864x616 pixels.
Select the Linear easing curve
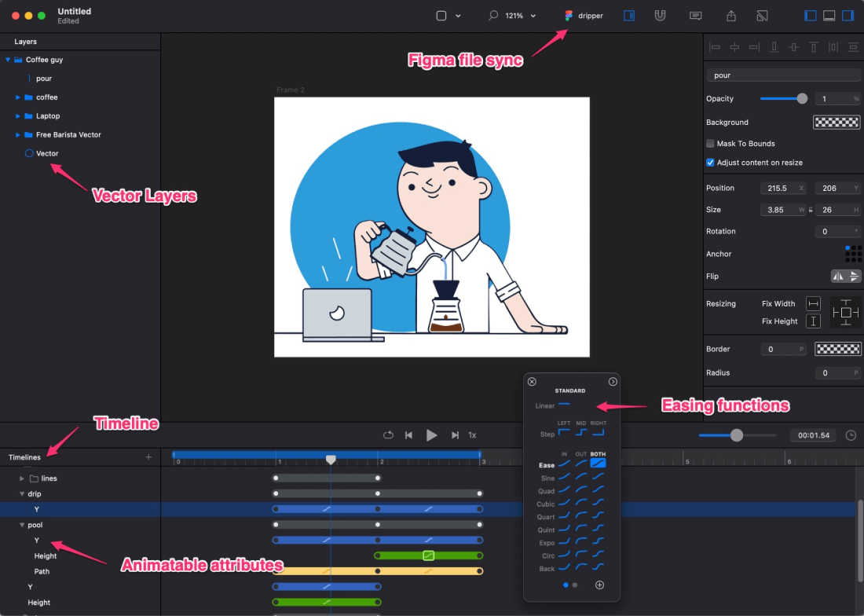[x=565, y=405]
